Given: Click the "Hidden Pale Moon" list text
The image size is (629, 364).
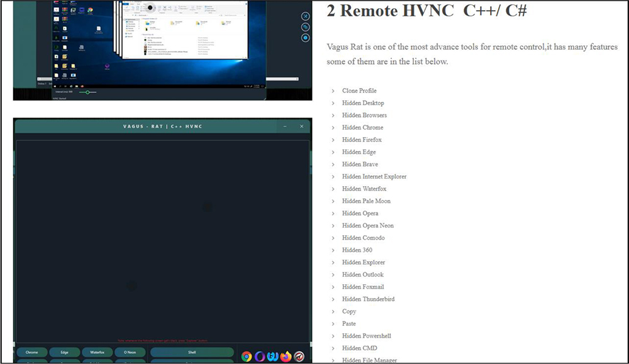Looking at the screenshot, I should [366, 201].
